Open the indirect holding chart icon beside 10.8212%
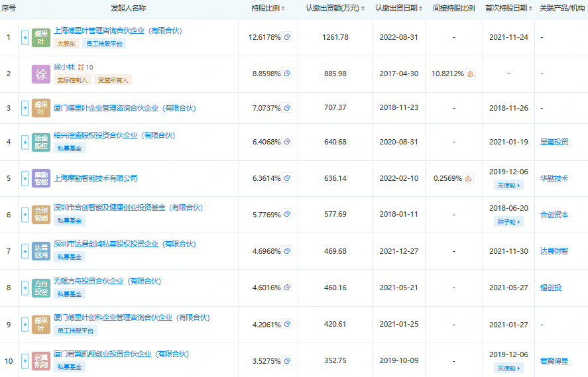Viewport: 588px width, 377px height. point(470,74)
